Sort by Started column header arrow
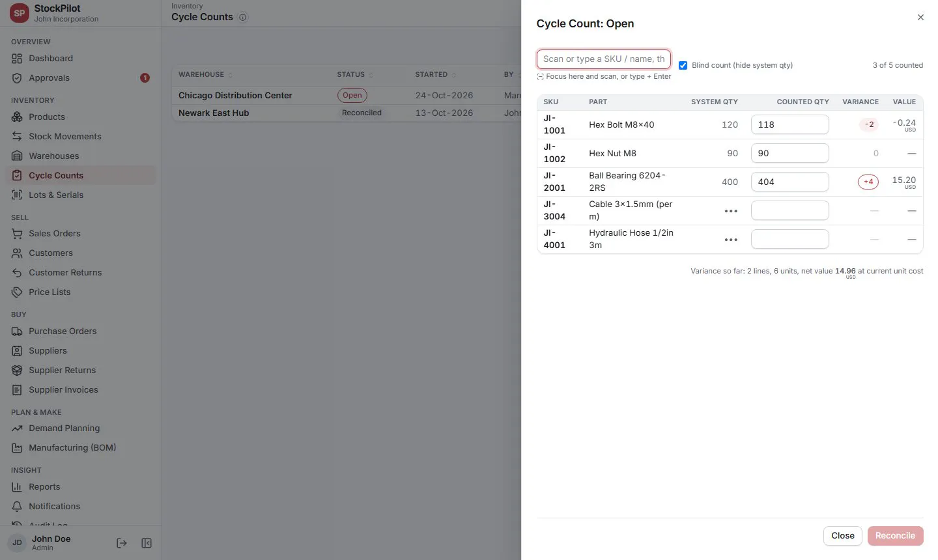 (454, 75)
